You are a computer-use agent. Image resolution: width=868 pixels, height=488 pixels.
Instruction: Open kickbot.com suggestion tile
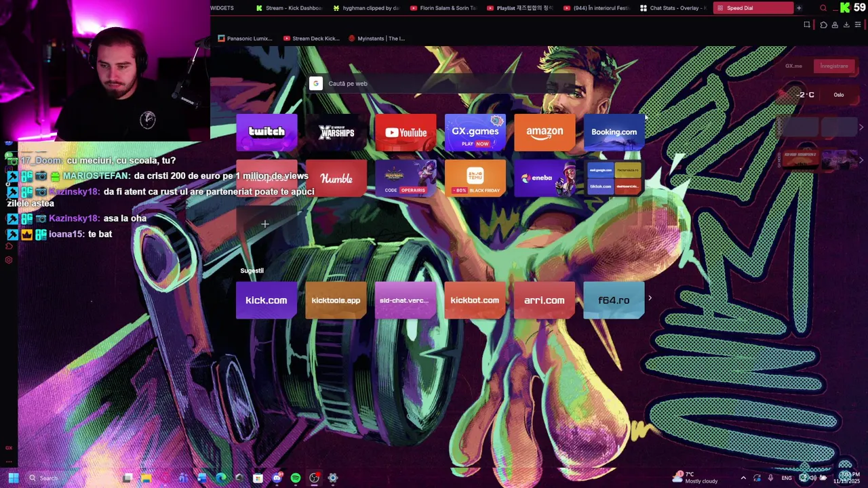(x=475, y=300)
